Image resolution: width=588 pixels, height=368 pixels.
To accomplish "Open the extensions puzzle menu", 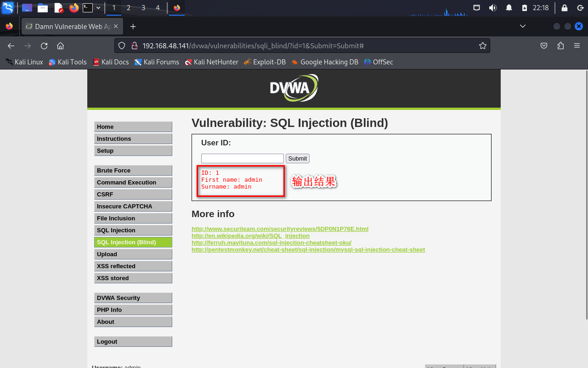I will click(560, 46).
